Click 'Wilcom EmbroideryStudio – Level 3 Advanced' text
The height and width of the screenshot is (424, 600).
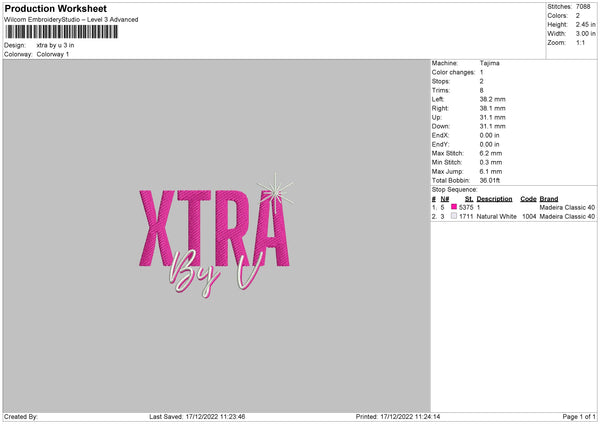[71, 20]
